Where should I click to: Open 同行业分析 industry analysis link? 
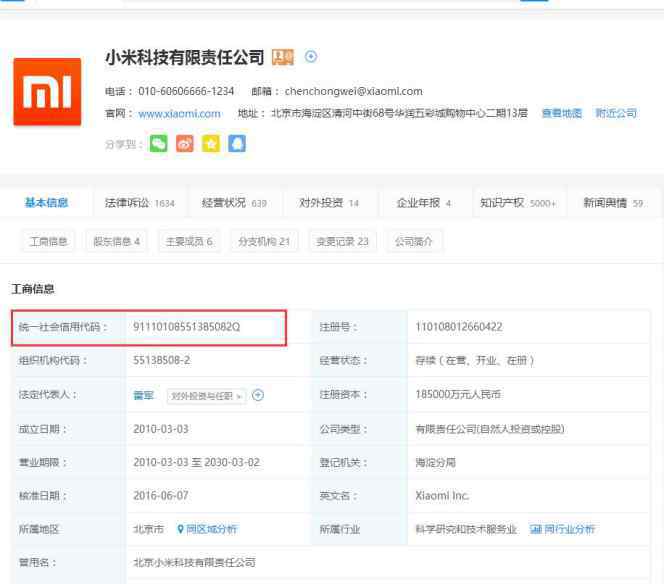point(562,529)
